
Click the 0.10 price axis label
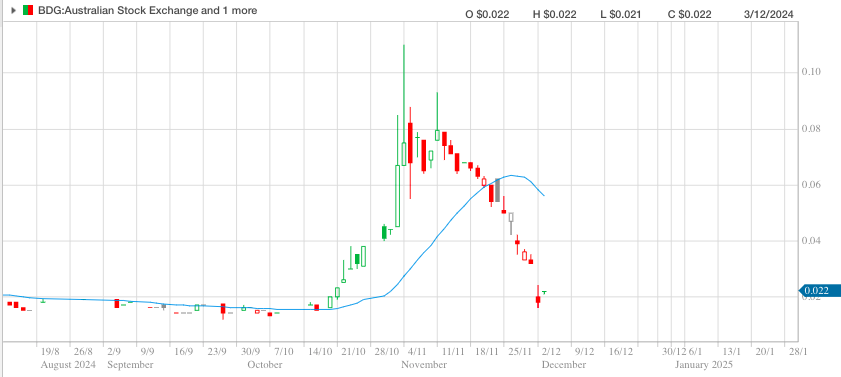[x=812, y=72]
